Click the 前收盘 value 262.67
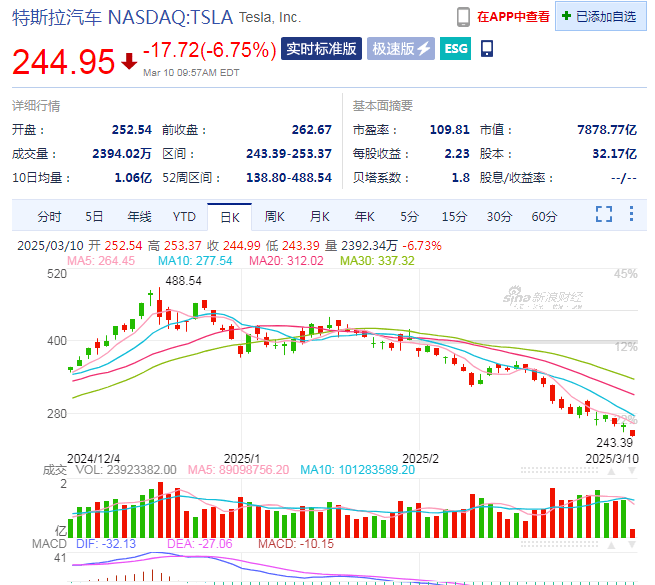The height and width of the screenshot is (585, 655). tap(312, 130)
